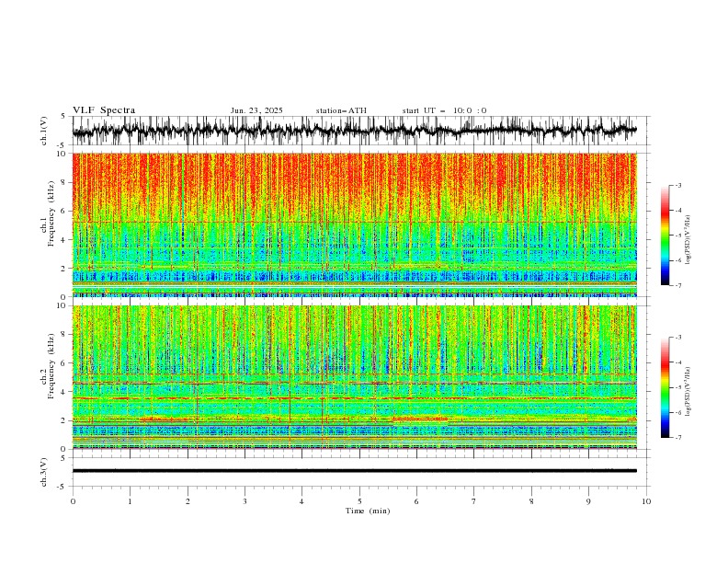Click the ch.2 color bar log(PSD) label
This screenshot has height=563, width=728.
coord(688,391)
